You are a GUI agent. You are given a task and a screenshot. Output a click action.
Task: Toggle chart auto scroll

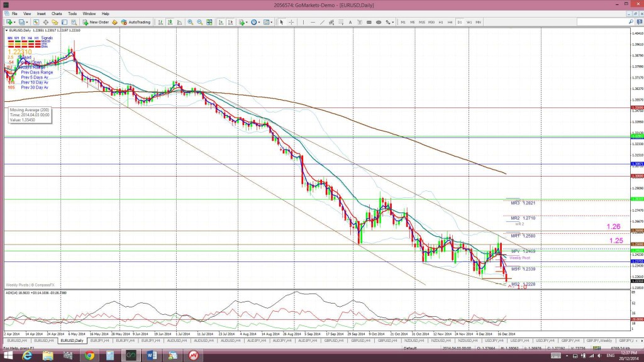pyautogui.click(x=221, y=22)
